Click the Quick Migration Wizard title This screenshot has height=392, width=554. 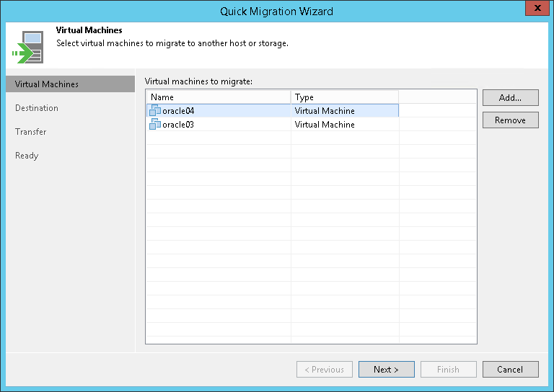[x=277, y=12]
